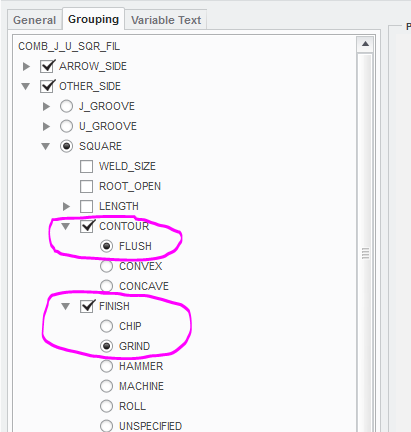Image resolution: width=411 pixels, height=432 pixels.
Task: Expand the J_GROOVE node arrow
Action: click(x=46, y=107)
